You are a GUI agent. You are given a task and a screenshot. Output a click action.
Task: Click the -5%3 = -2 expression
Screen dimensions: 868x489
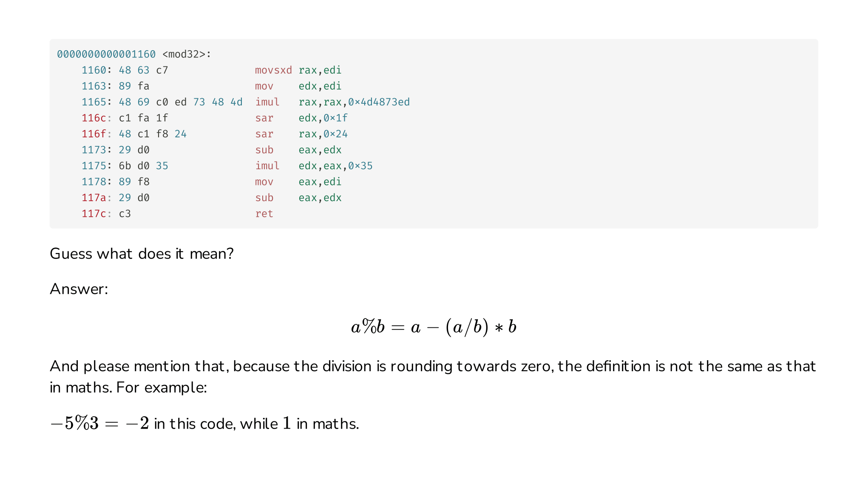pos(99,424)
